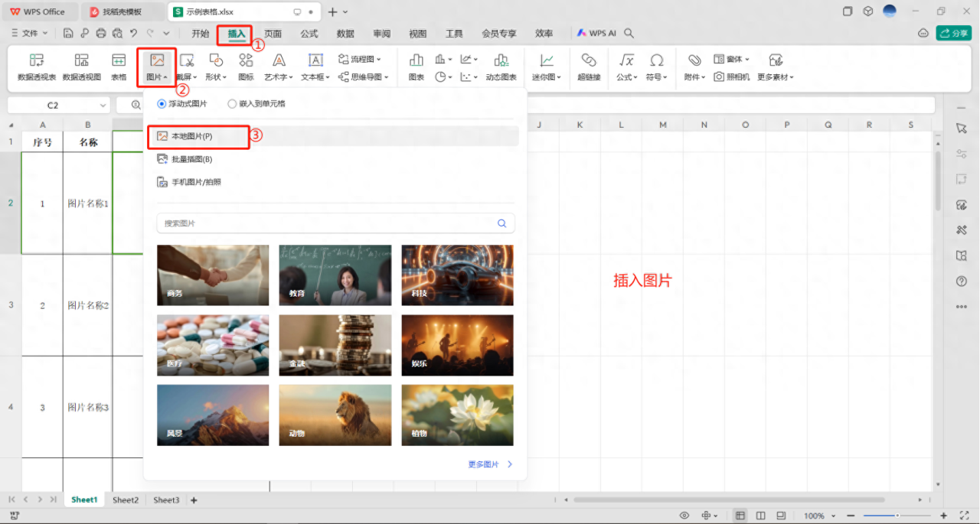Click the 分享 share button
980x524 pixels.
[x=954, y=33]
